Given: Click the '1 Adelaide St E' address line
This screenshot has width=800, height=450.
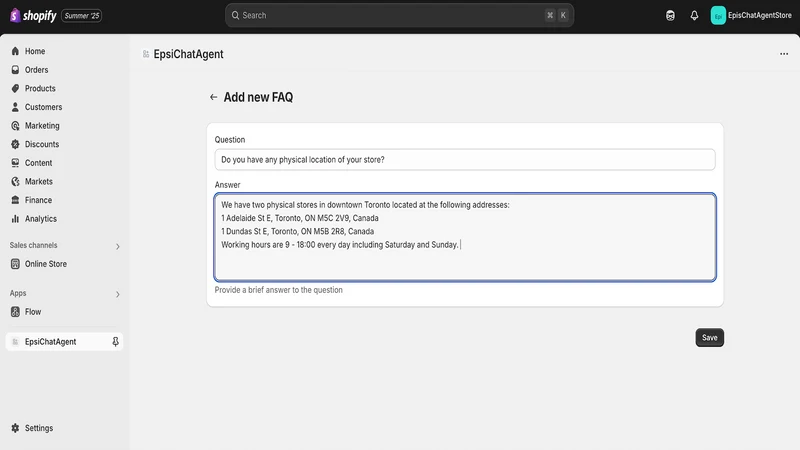Looking at the screenshot, I should (x=299, y=218).
